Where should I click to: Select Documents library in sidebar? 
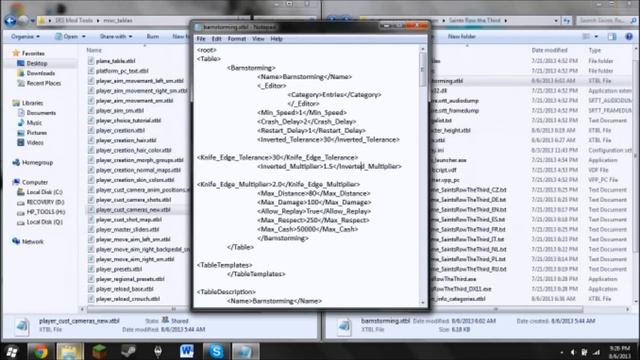tap(41, 113)
